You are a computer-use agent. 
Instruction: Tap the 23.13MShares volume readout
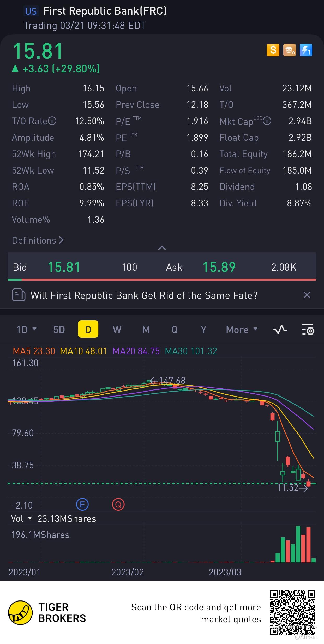tap(67, 519)
